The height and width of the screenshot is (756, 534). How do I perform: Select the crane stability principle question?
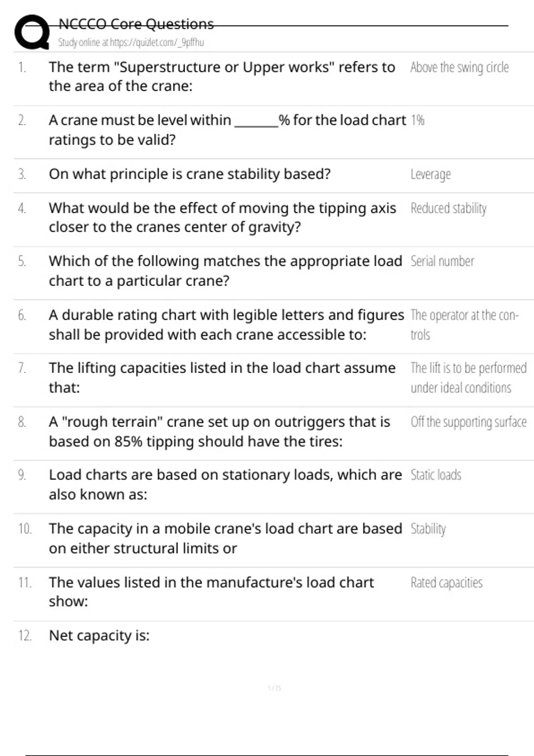click(190, 174)
